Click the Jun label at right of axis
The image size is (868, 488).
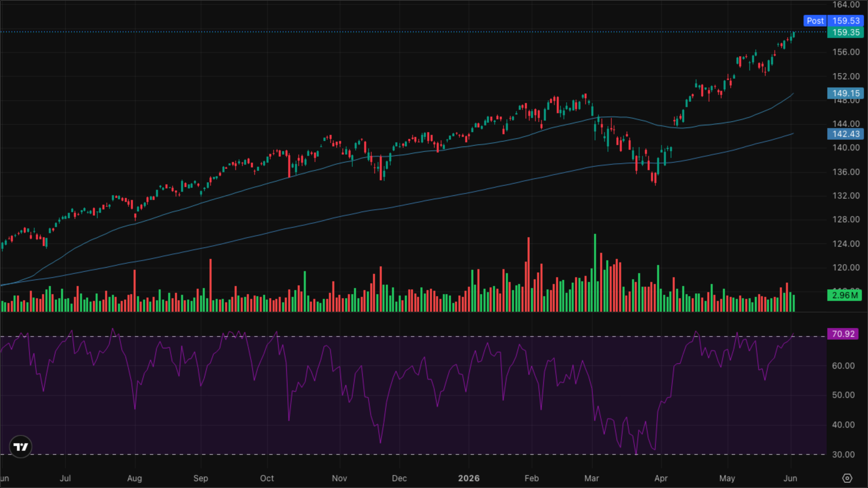pos(790,478)
